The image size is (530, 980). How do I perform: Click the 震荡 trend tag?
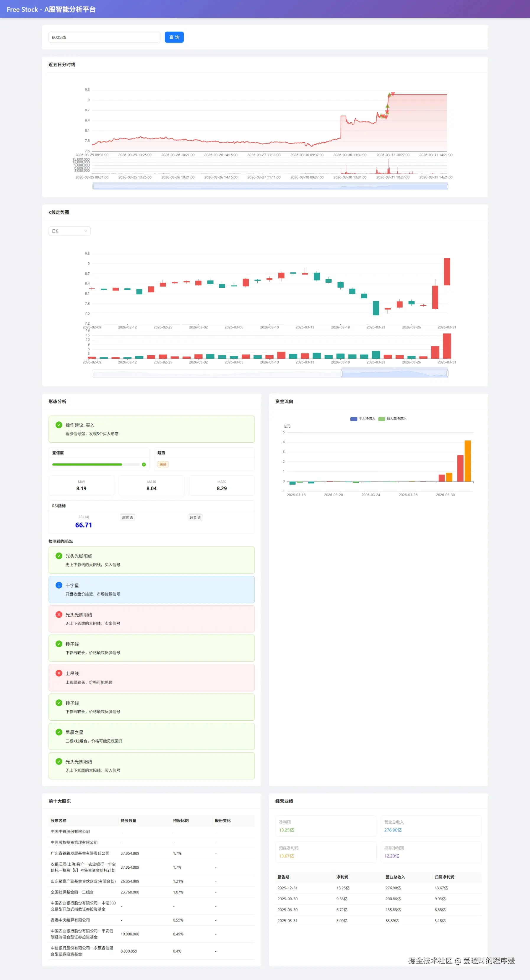163,465
